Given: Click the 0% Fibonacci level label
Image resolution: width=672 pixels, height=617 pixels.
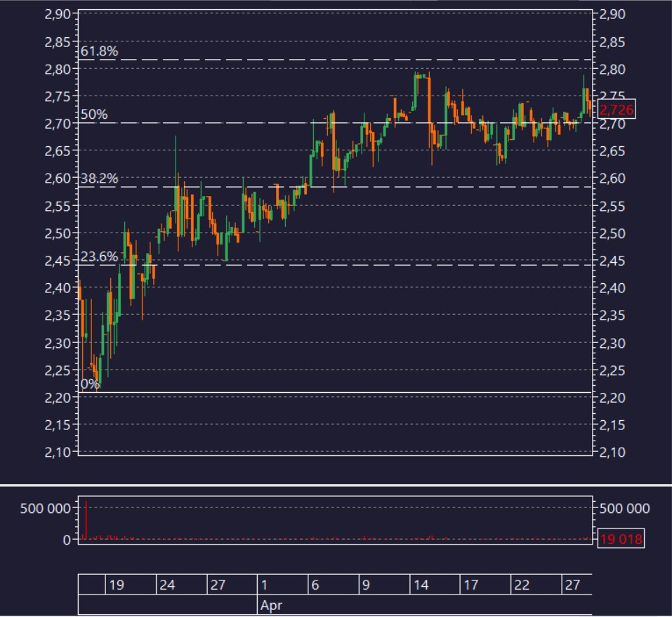Looking at the screenshot, I should [x=90, y=384].
